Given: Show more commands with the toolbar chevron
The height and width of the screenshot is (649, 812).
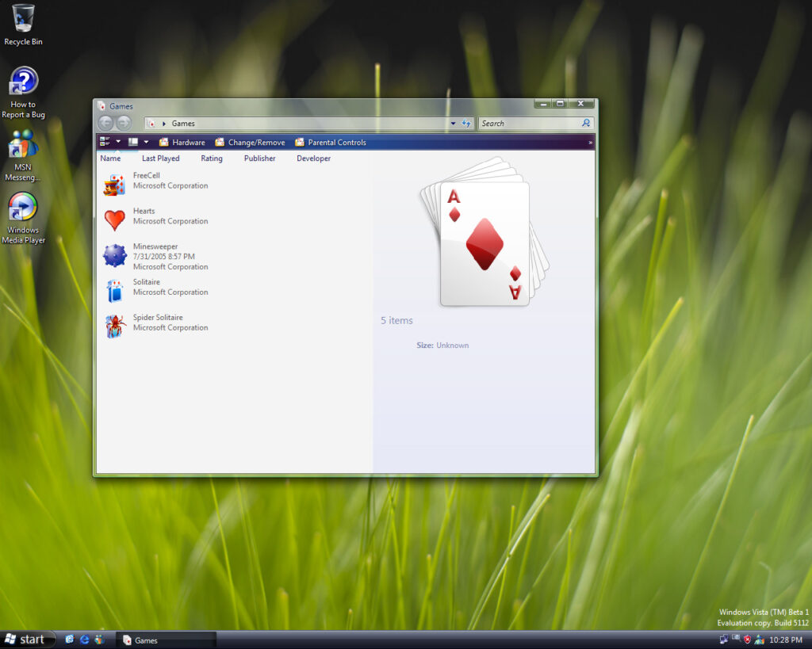Looking at the screenshot, I should click(590, 143).
